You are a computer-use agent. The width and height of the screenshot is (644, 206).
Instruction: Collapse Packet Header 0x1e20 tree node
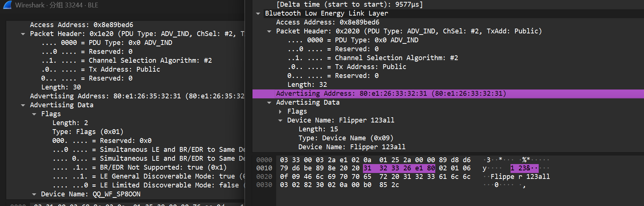coord(23,34)
